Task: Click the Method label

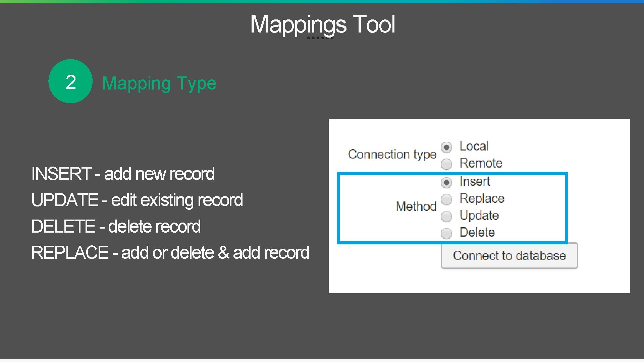Action: pos(416,206)
